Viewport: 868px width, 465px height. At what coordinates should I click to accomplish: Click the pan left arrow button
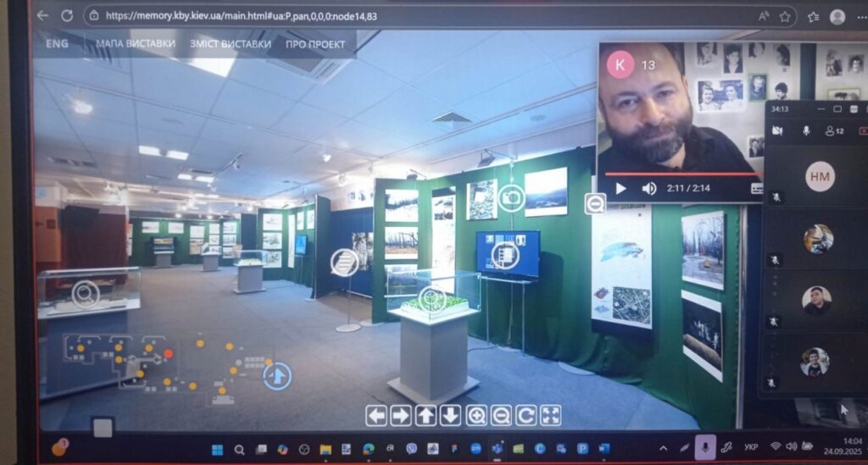376,415
